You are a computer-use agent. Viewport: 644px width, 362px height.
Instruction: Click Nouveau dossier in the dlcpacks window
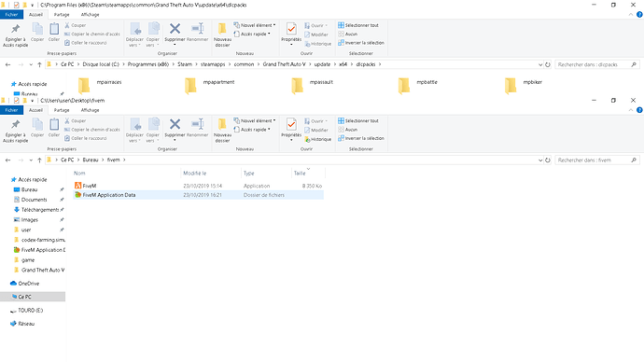[222, 35]
